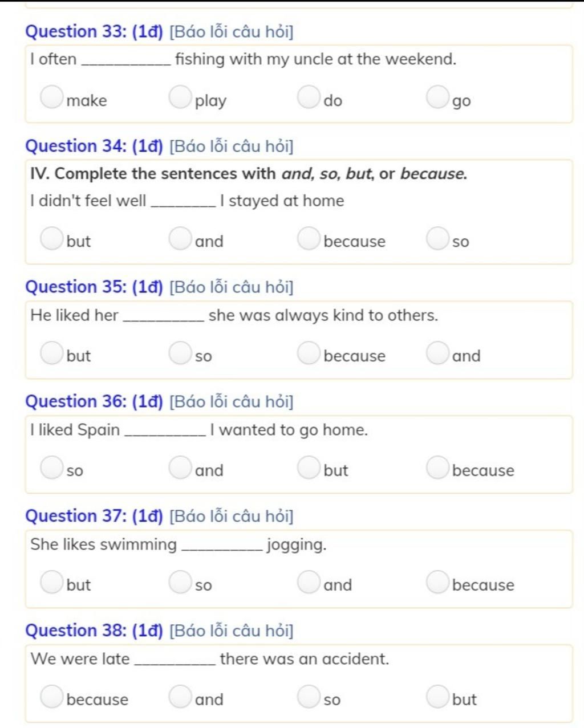Screen dimensions: 584x728
Task: Choose 'because' in Question 34
Action: coord(309,238)
